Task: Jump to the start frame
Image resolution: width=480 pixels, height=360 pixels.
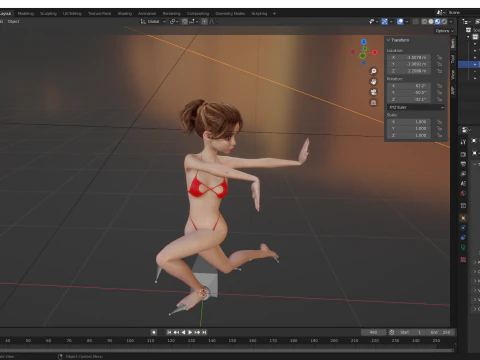Action: 169,332
